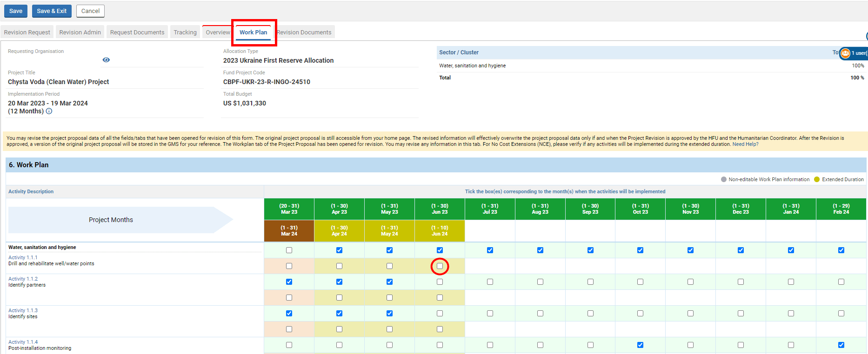The height and width of the screenshot is (354, 868).
Task: Click the info icon next to 12 Months
Action: pos(49,111)
